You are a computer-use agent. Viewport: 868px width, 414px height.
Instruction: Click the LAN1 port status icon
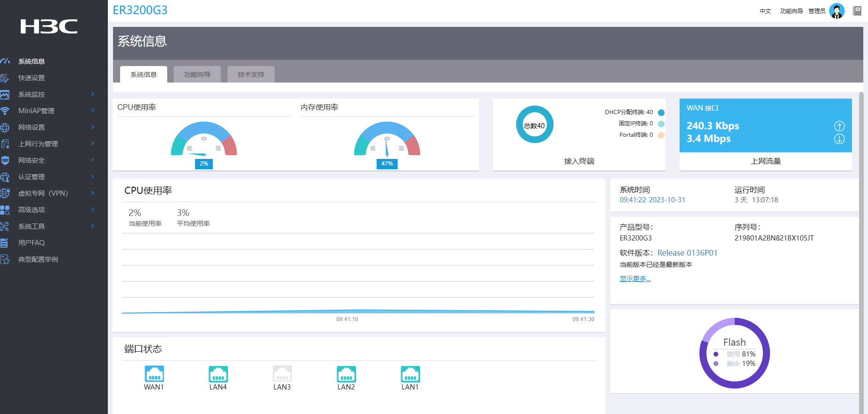click(x=410, y=374)
